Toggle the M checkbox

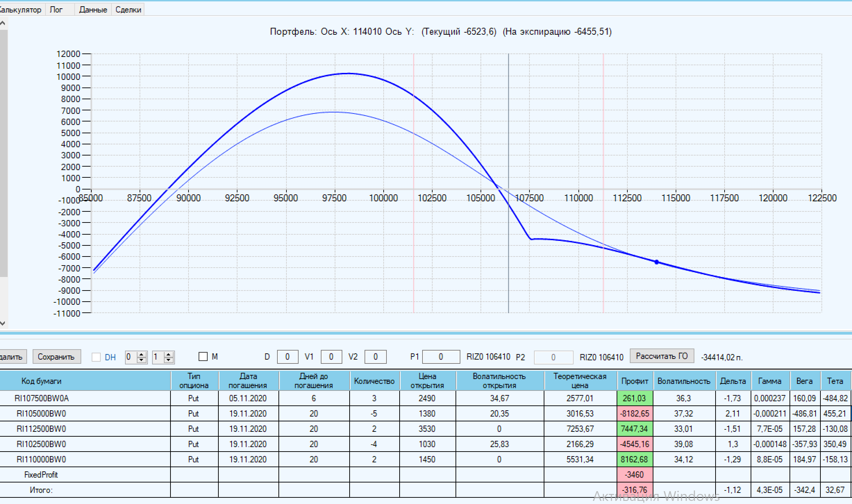pyautogui.click(x=203, y=356)
